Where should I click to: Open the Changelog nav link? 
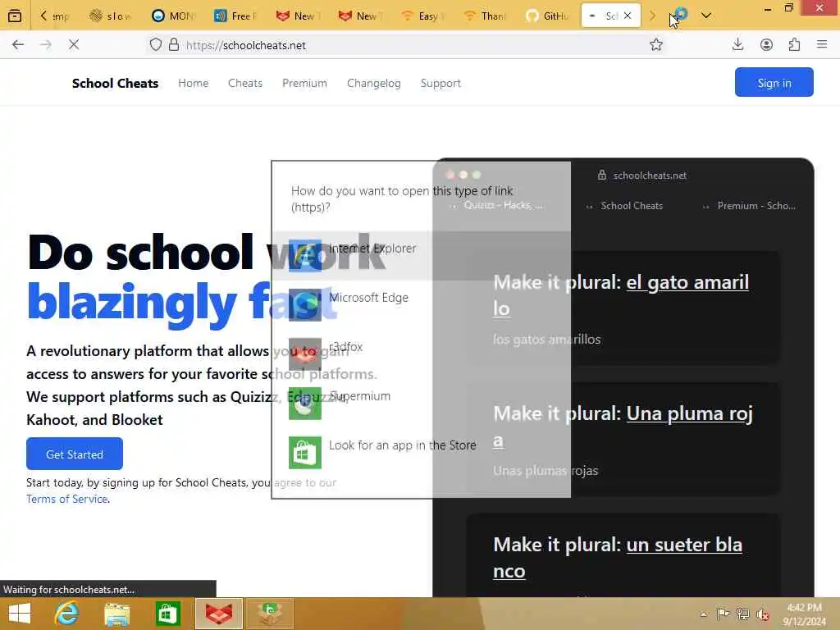click(374, 83)
